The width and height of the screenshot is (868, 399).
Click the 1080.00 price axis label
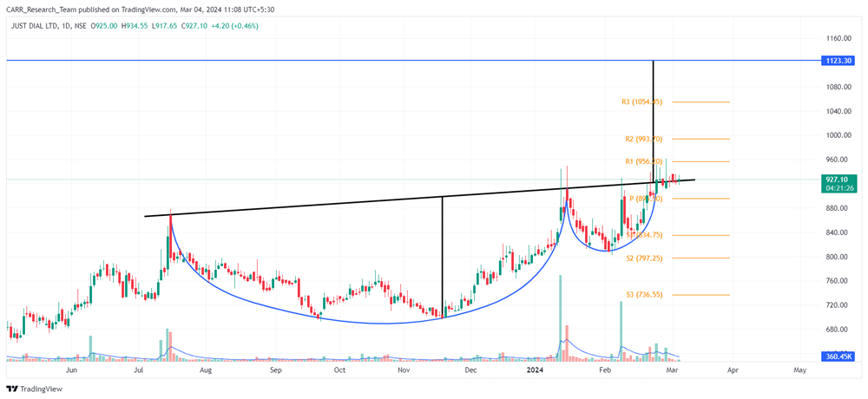(x=839, y=87)
